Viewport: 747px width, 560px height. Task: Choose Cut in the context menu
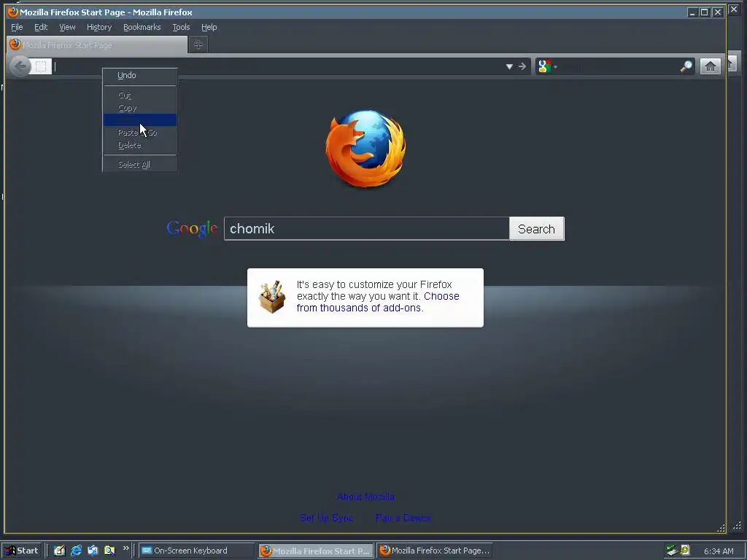(139, 96)
